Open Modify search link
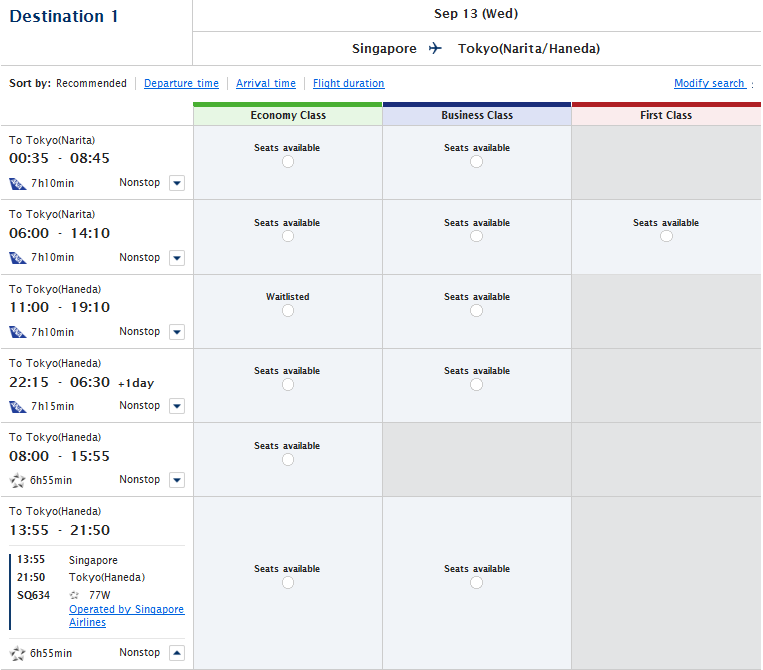The image size is (763, 670). point(709,84)
